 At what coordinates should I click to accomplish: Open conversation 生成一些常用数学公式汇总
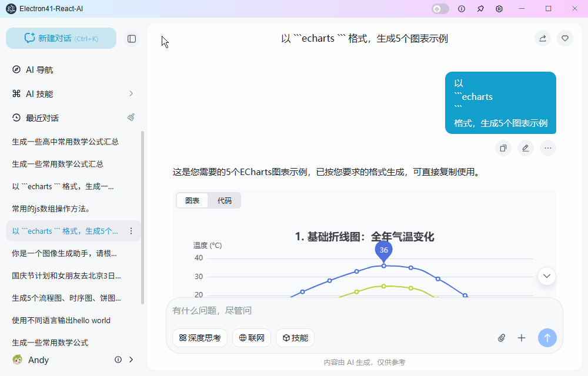click(x=58, y=164)
